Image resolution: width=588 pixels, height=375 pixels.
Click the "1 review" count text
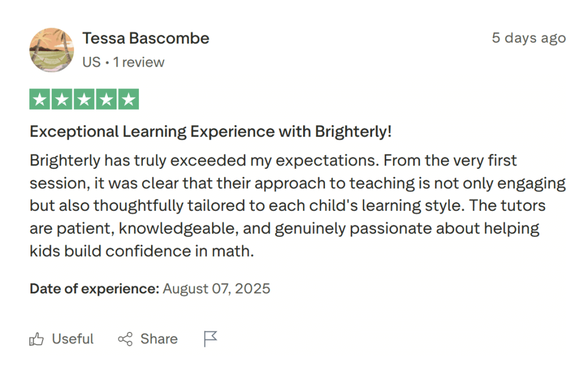tap(138, 62)
